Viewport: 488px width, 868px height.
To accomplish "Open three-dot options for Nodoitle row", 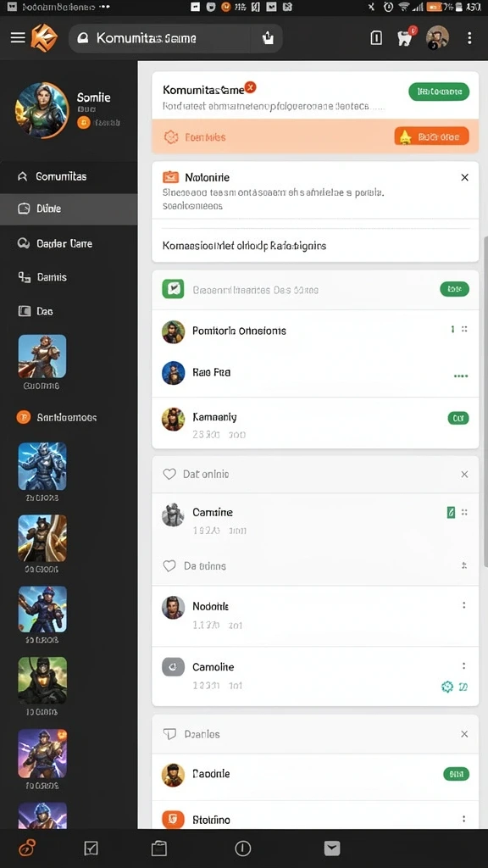I will 463,605.
